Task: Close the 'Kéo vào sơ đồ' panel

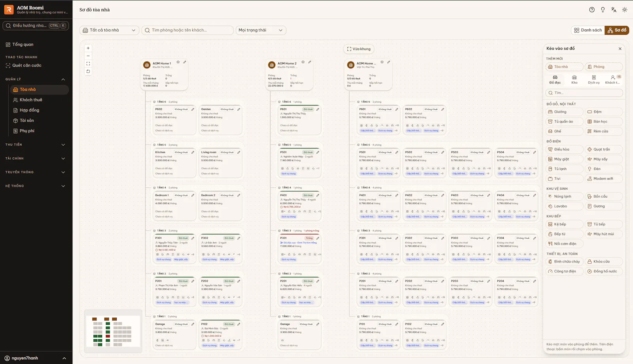Action: point(620,49)
